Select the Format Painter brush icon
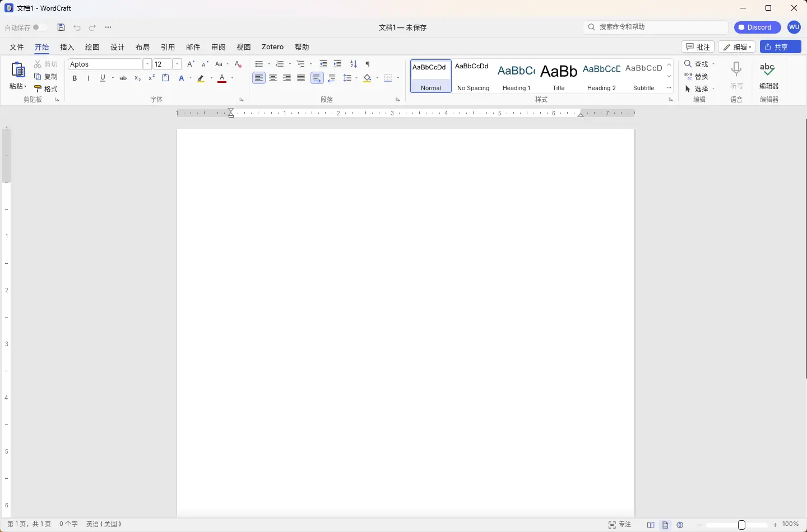Viewport: 807px width, 532px height. [38, 88]
